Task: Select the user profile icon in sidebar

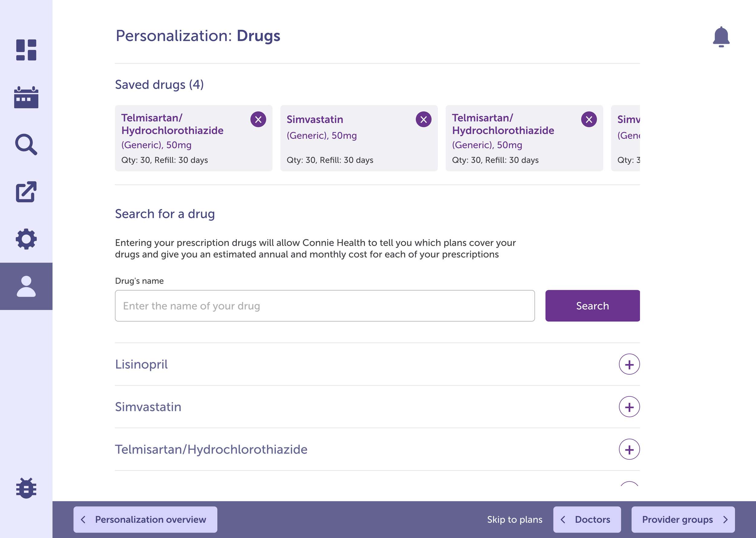Action: 26,287
